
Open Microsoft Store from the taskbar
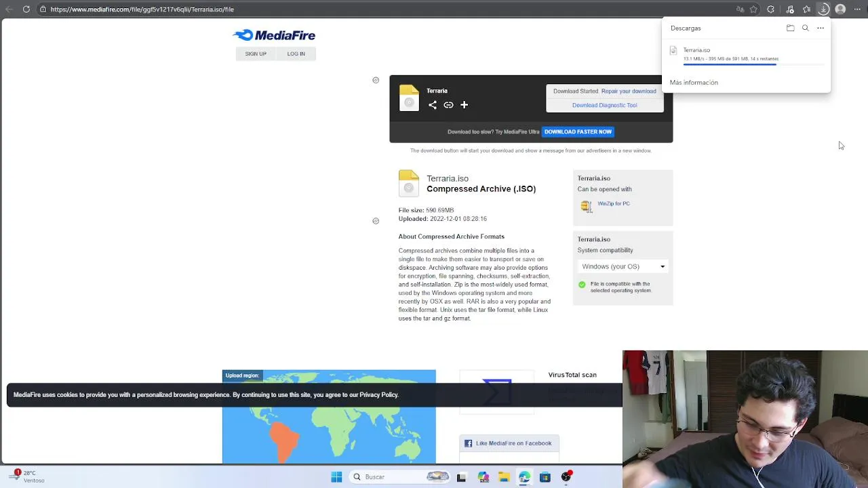(x=545, y=477)
